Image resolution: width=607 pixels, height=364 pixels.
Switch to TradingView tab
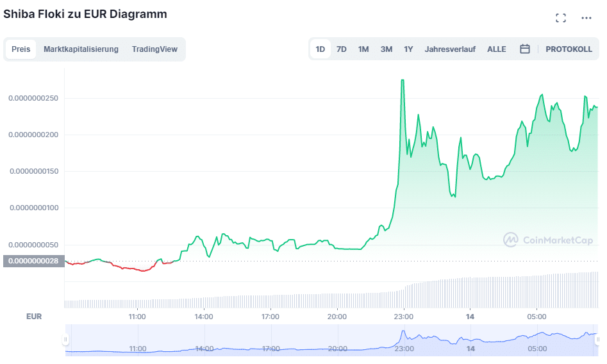click(154, 49)
